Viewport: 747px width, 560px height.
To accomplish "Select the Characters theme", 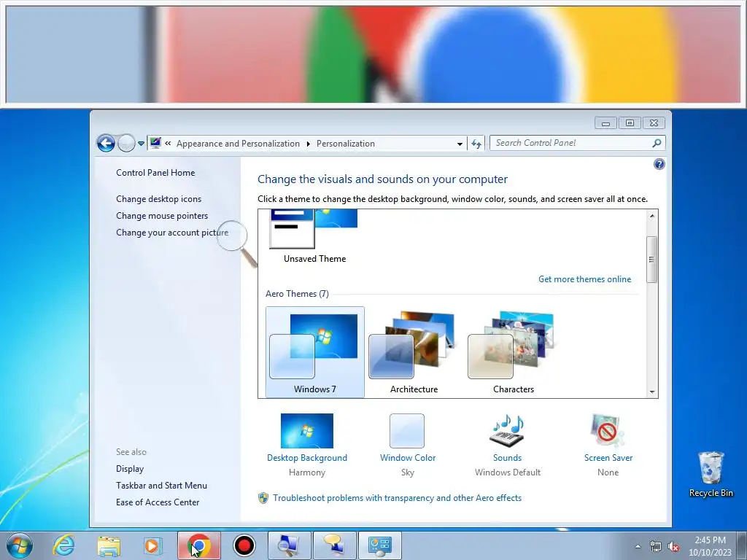I will point(513,351).
